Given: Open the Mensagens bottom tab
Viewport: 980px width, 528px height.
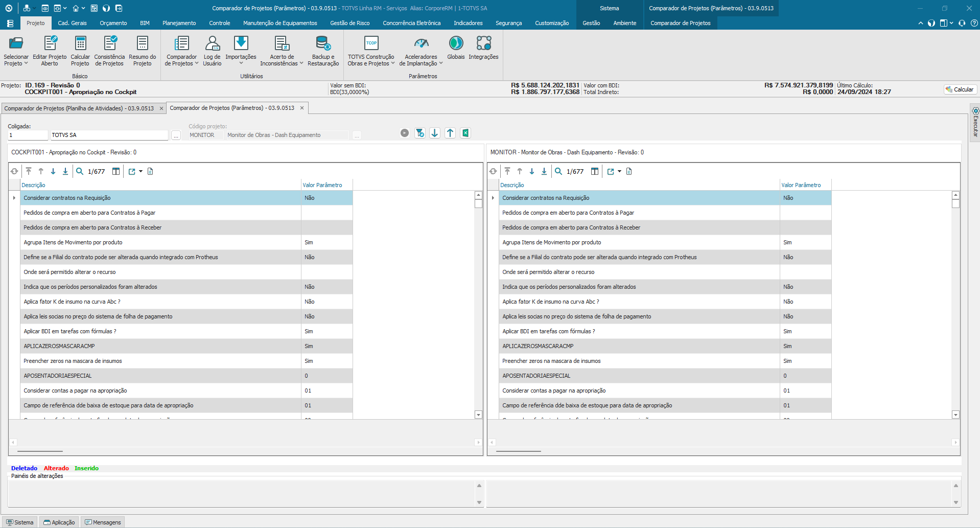Looking at the screenshot, I should [103, 522].
